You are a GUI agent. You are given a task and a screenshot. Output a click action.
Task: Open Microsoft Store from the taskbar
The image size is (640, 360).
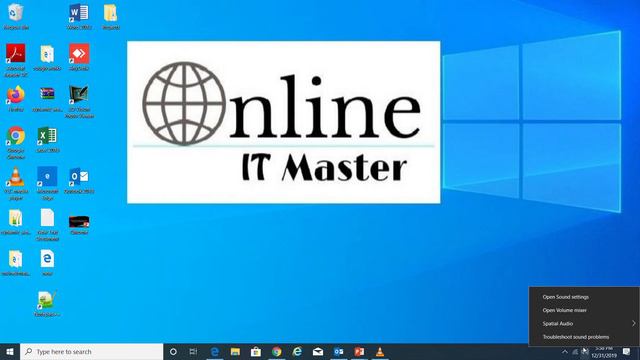(256, 351)
